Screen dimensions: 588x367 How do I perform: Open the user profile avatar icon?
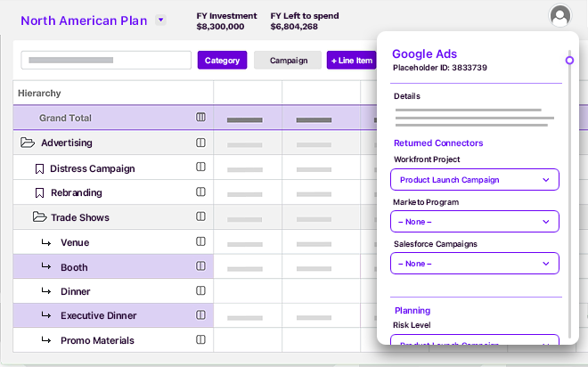(x=559, y=16)
